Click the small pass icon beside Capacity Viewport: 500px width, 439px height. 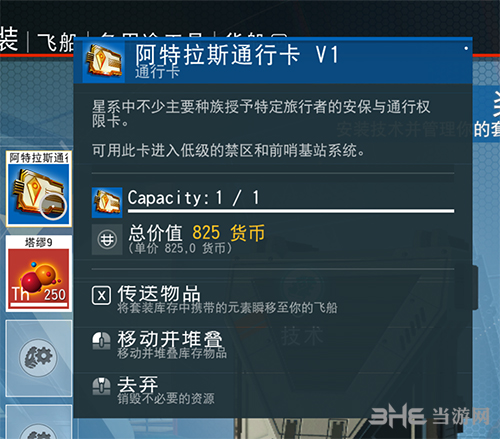[x=107, y=203]
